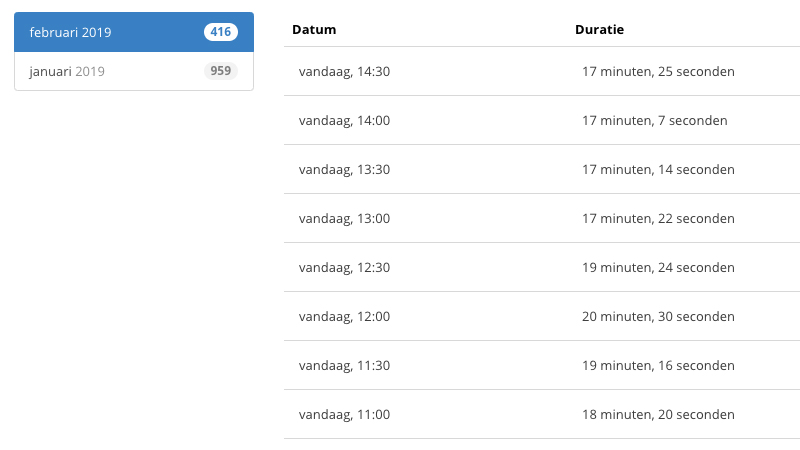This screenshot has height=450, width=800.
Task: Open the vandaag, 12:00 row
Action: point(542,316)
